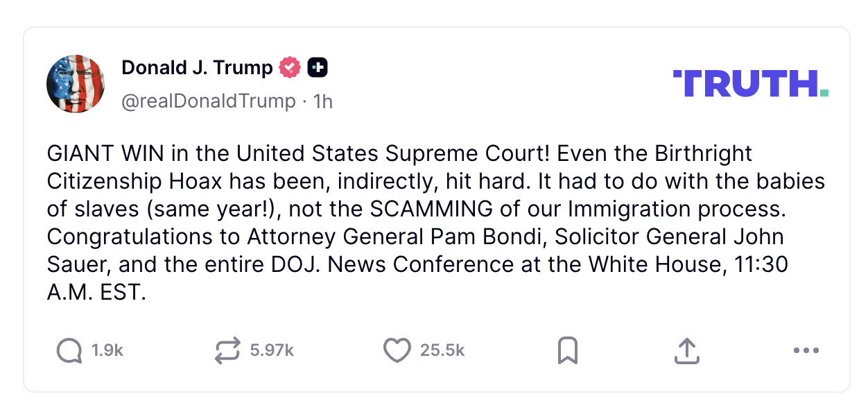Bookmark this post
This screenshot has height=401, width=868.
click(567, 350)
